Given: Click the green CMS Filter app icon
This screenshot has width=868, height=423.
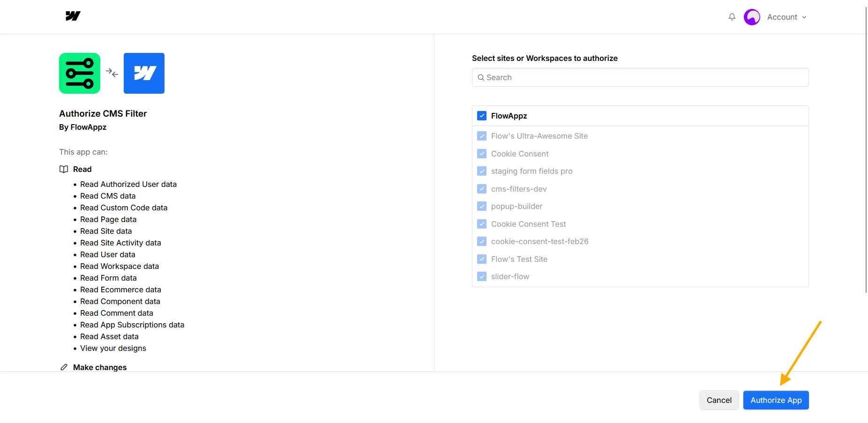Looking at the screenshot, I should 80,73.
